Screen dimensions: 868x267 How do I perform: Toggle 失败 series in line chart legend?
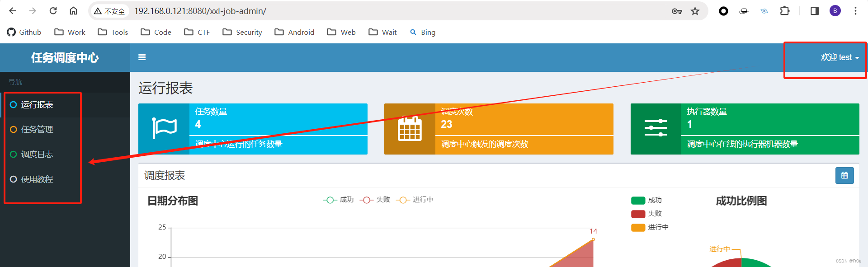[x=375, y=200]
